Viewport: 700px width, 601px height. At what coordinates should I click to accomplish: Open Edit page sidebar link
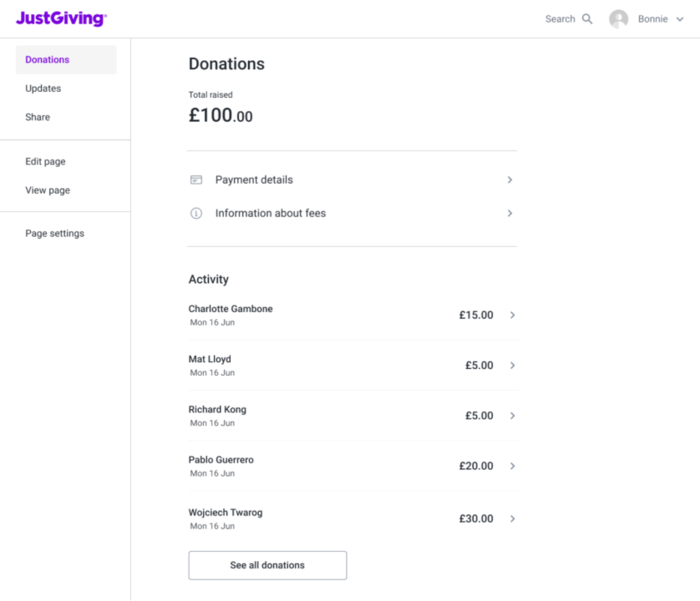pos(45,162)
